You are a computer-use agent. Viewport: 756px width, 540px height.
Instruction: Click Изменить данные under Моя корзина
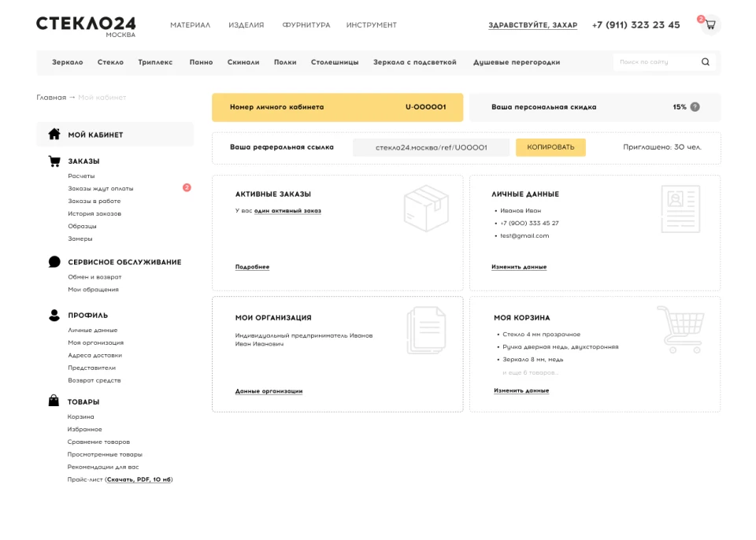(521, 390)
